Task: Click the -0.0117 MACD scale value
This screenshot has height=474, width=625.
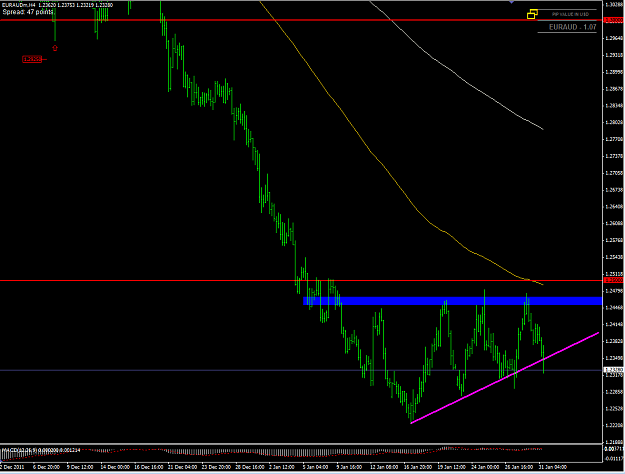Action: 614,459
